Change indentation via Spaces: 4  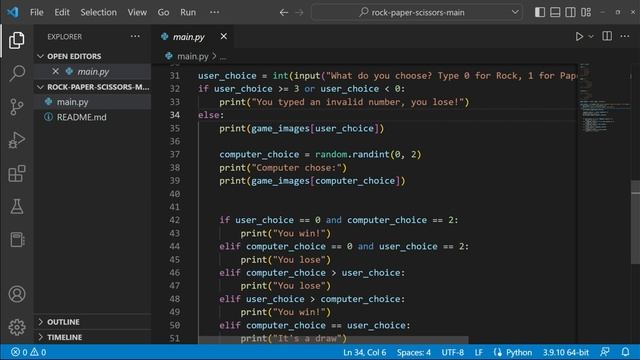click(413, 352)
